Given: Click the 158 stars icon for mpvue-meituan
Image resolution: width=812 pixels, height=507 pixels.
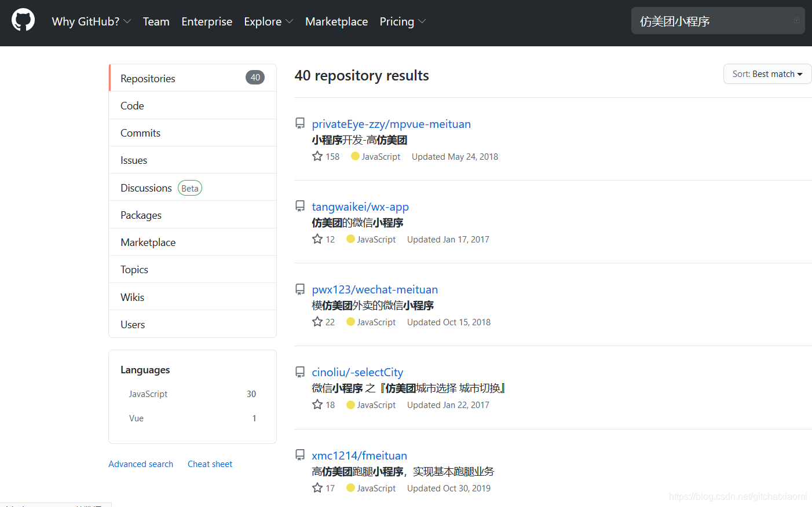Looking at the screenshot, I should point(317,156).
